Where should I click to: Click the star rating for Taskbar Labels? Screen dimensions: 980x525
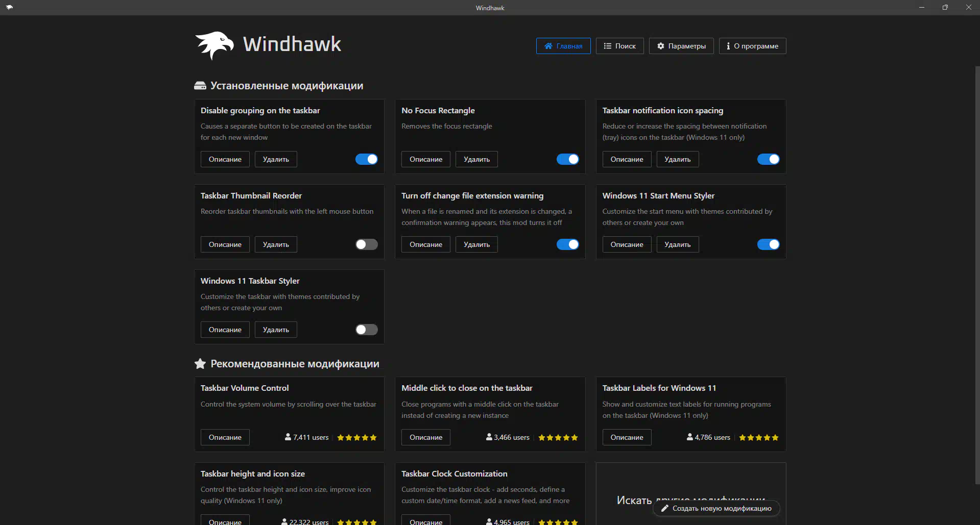[759, 438]
